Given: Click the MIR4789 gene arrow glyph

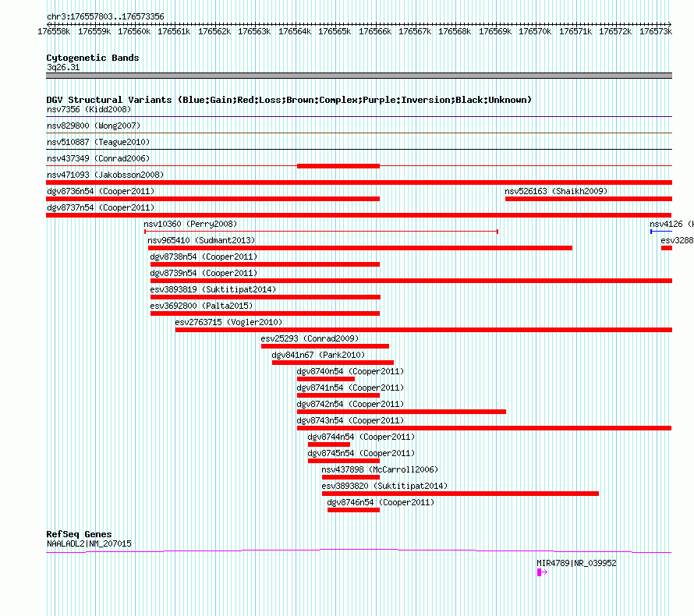Looking at the screenshot, I should point(542,572).
